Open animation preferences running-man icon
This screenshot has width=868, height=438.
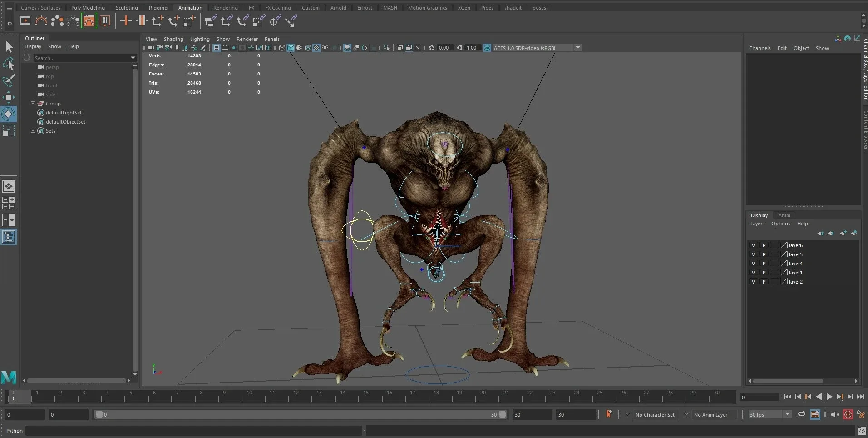point(861,414)
